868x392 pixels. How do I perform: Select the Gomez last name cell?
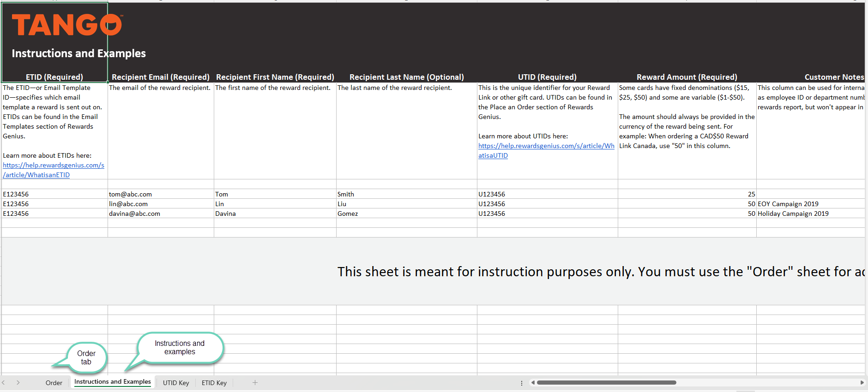[406, 214]
